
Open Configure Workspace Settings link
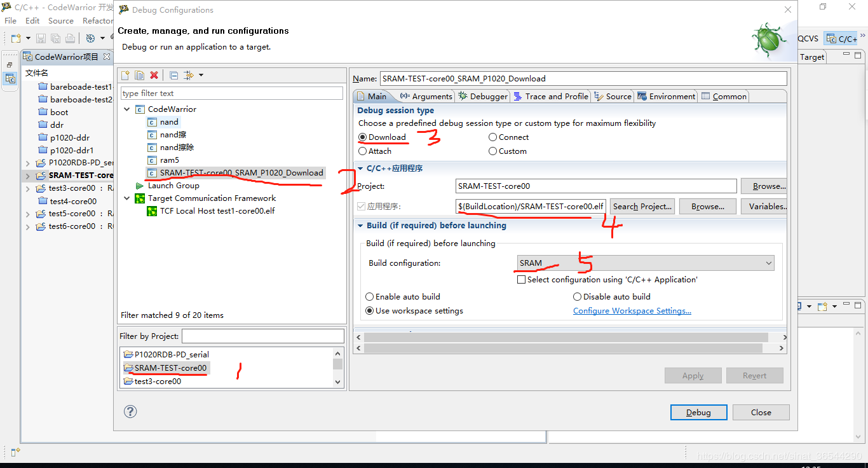tap(632, 311)
